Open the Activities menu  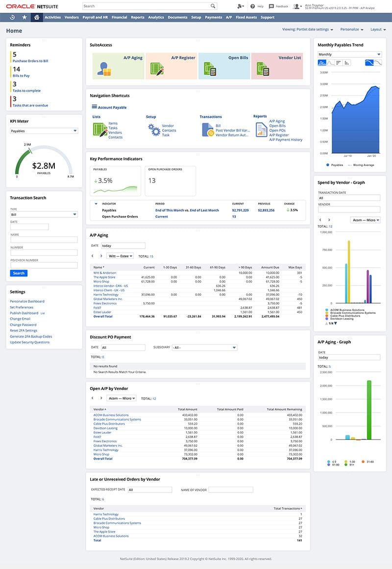click(x=52, y=17)
